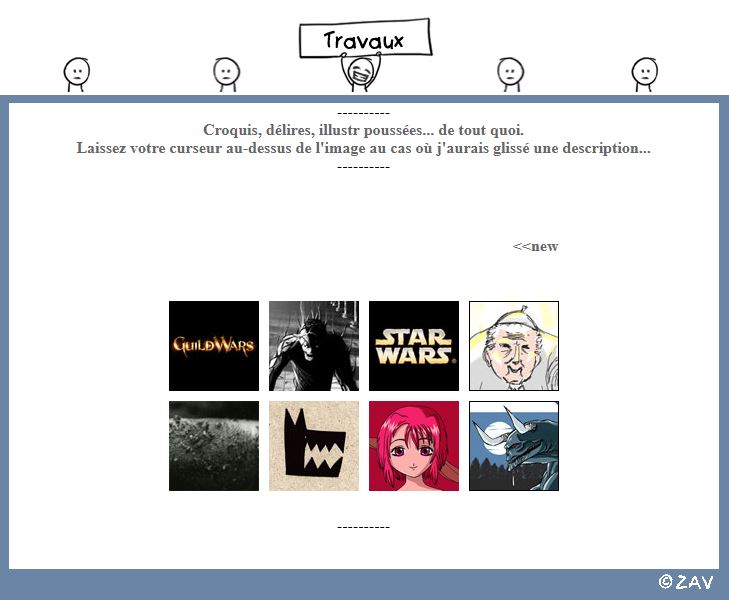Viewport: 729px width, 600px height.
Task: Click the Star Wars logo thumbnail
Action: coord(414,346)
